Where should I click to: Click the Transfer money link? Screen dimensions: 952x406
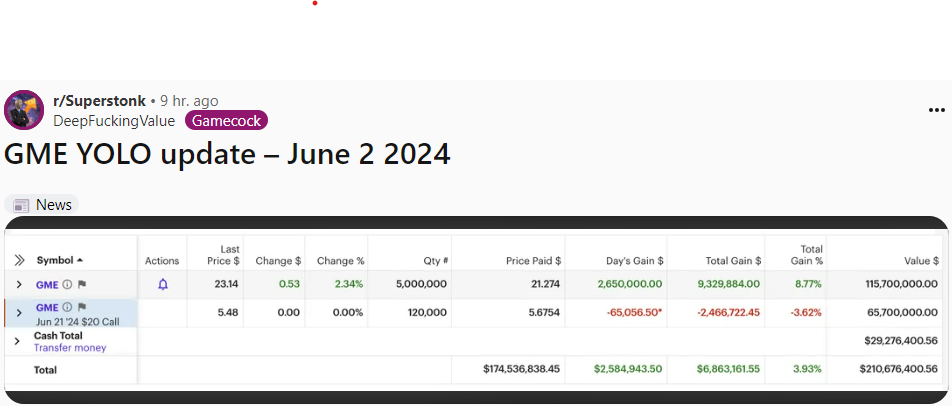click(x=70, y=348)
